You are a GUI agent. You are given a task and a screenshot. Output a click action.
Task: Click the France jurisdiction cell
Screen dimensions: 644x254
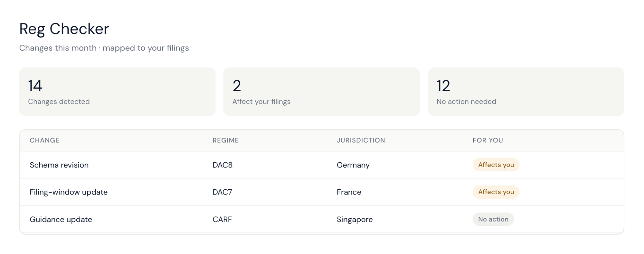349,192
